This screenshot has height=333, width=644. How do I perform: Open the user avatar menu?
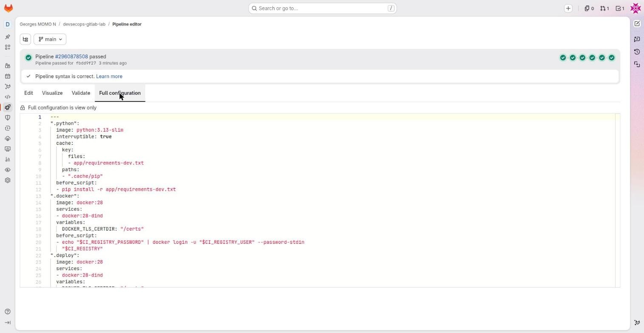635,8
